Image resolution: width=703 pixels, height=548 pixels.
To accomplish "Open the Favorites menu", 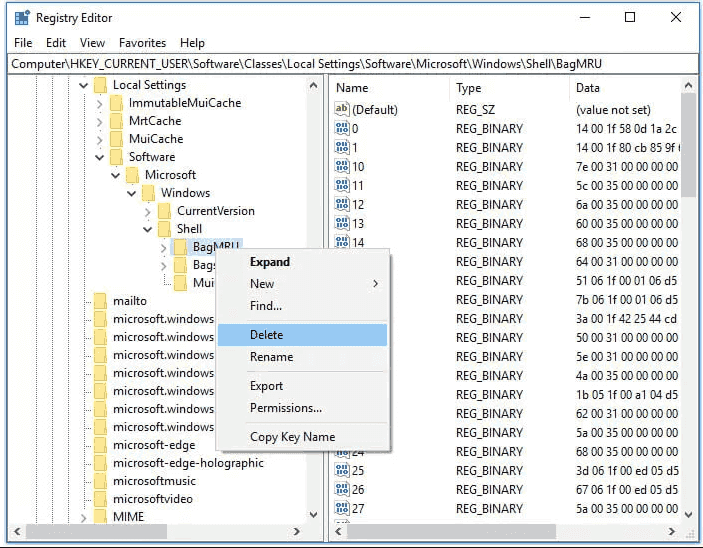I will (143, 43).
